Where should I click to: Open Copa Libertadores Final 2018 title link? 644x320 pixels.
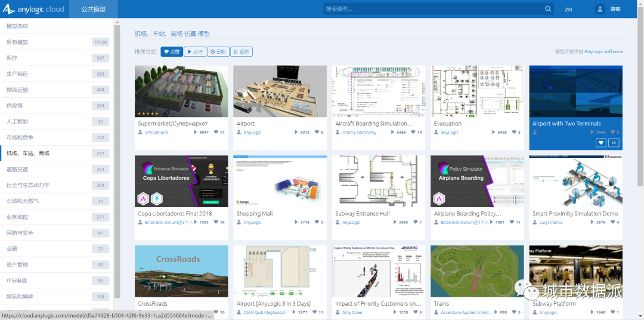tap(175, 214)
